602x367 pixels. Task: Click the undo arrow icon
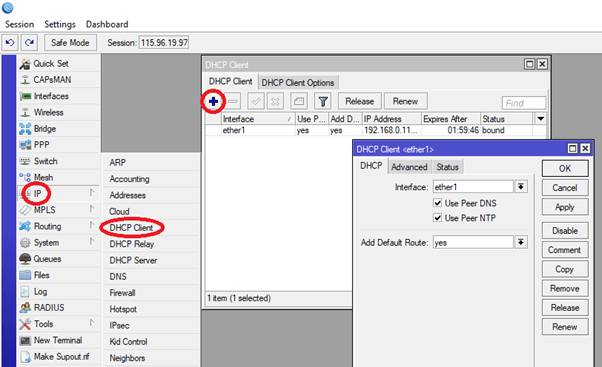(x=10, y=43)
